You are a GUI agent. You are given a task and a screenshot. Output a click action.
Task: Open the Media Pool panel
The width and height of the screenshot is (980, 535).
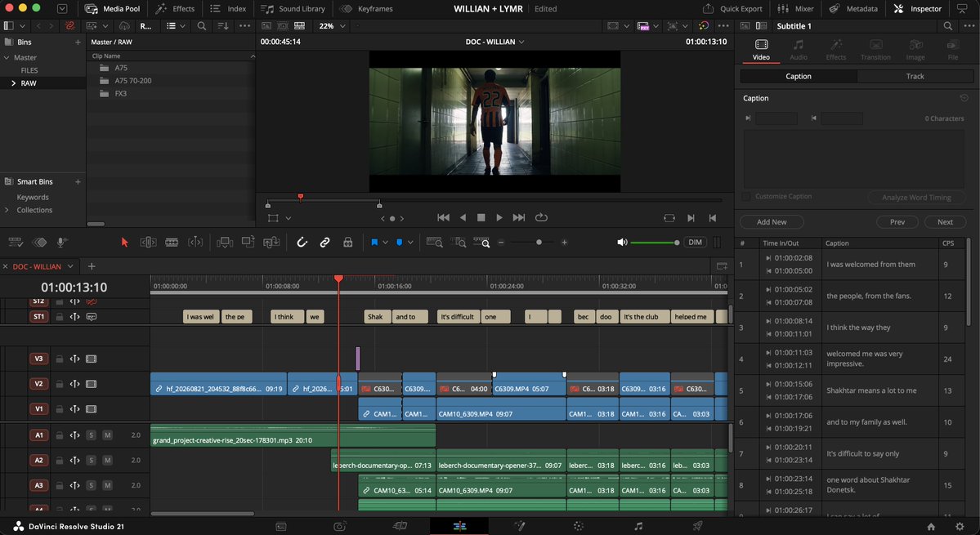click(113, 9)
